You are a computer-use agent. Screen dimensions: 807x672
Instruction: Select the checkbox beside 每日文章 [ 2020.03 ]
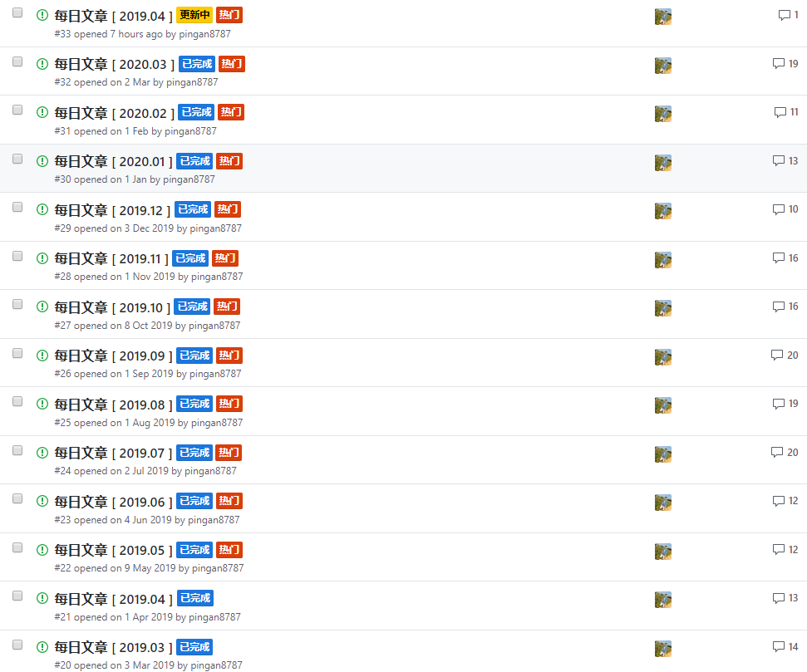click(x=17, y=61)
